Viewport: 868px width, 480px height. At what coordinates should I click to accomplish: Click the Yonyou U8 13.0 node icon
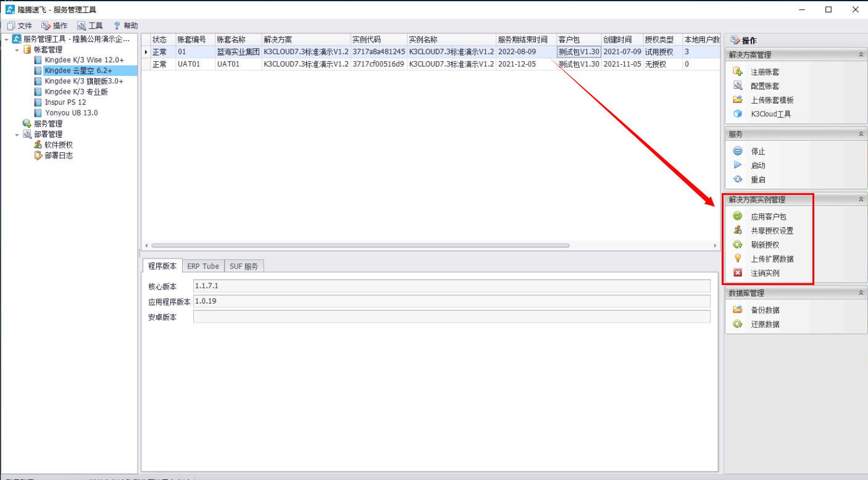(x=38, y=113)
